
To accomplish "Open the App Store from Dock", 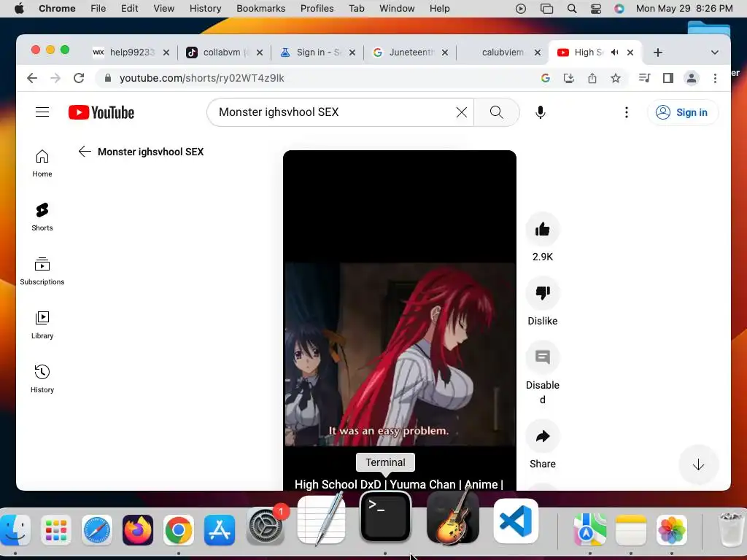I will tap(219, 529).
